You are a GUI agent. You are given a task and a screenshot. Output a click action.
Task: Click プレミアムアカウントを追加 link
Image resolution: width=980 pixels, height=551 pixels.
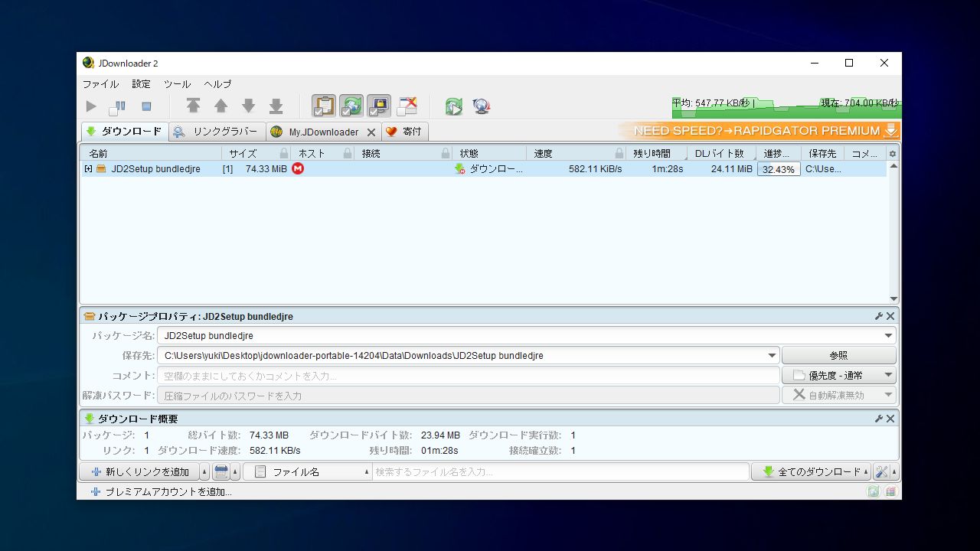pyautogui.click(x=162, y=492)
